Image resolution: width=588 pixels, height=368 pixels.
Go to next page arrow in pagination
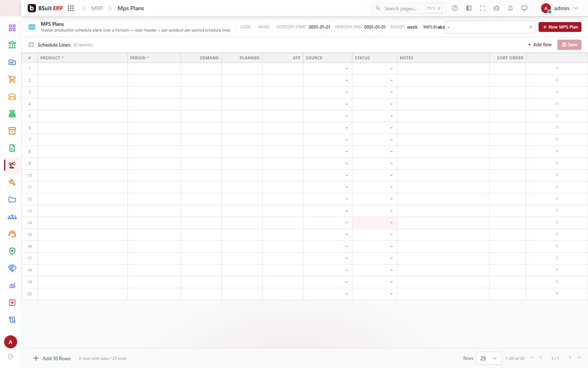click(570, 358)
